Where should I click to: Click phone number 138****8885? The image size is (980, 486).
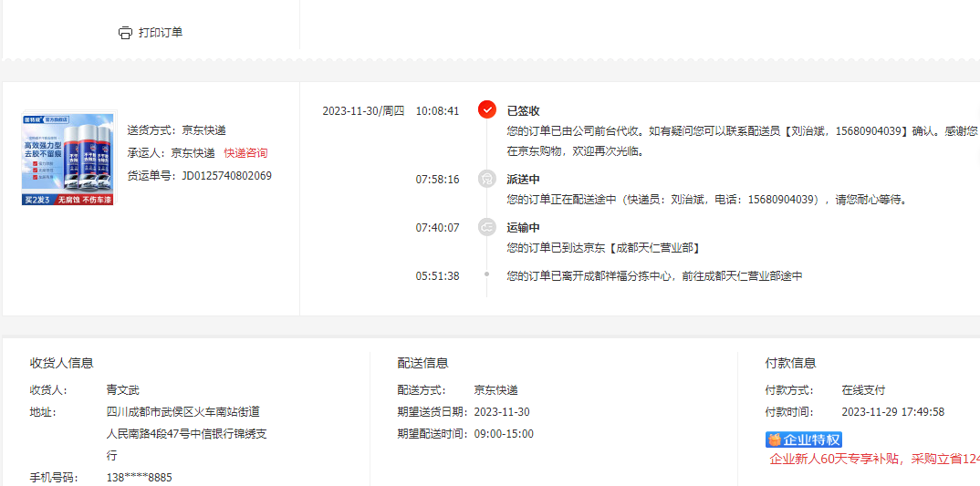point(140,478)
